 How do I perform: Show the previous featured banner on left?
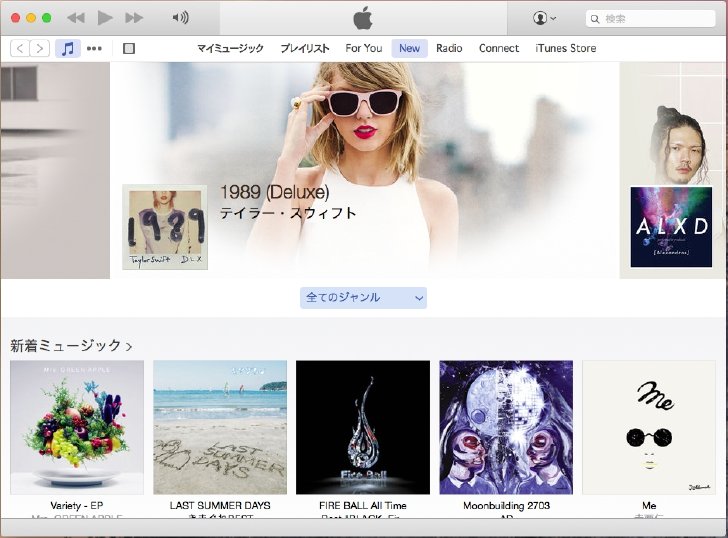(55, 170)
